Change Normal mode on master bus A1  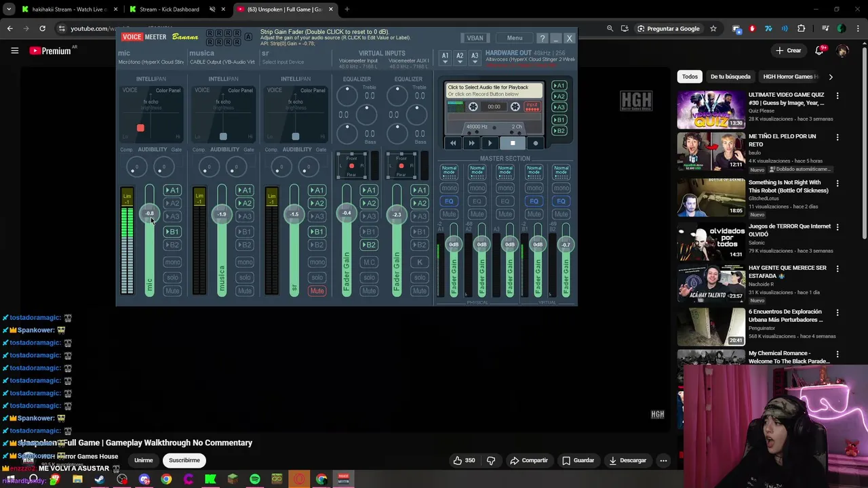coord(449,171)
